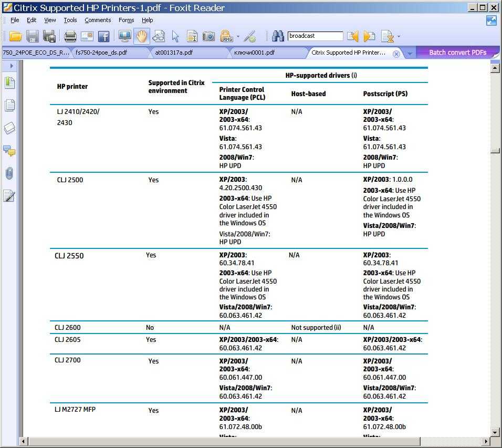The height and width of the screenshot is (448, 502).
Task: Click the Print icon in toolbar
Action: [70, 36]
